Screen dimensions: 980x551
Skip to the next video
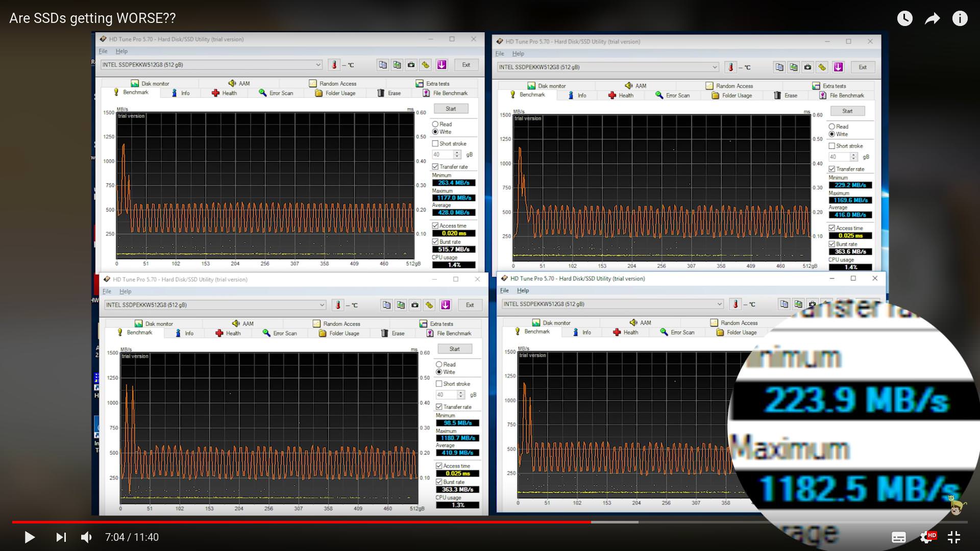click(x=61, y=537)
